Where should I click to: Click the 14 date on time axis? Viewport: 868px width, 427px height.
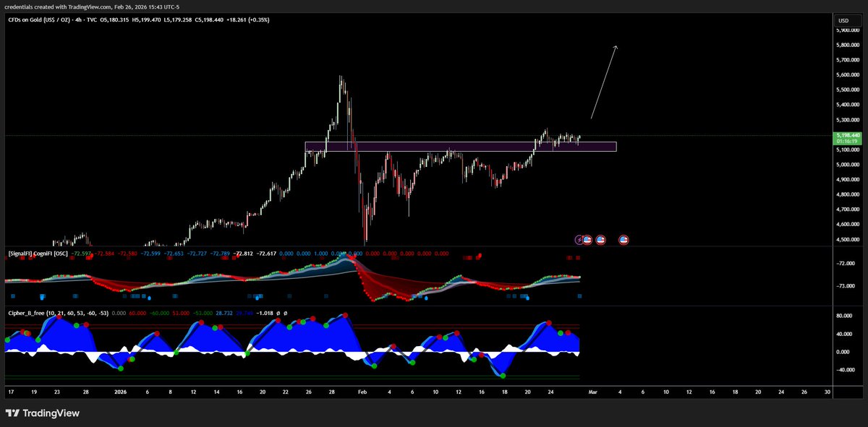pos(216,392)
